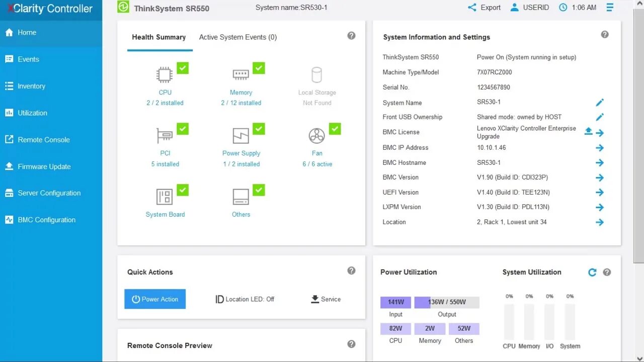Click the BMC License arrow link
This screenshot has height=362, width=644.
tap(600, 133)
